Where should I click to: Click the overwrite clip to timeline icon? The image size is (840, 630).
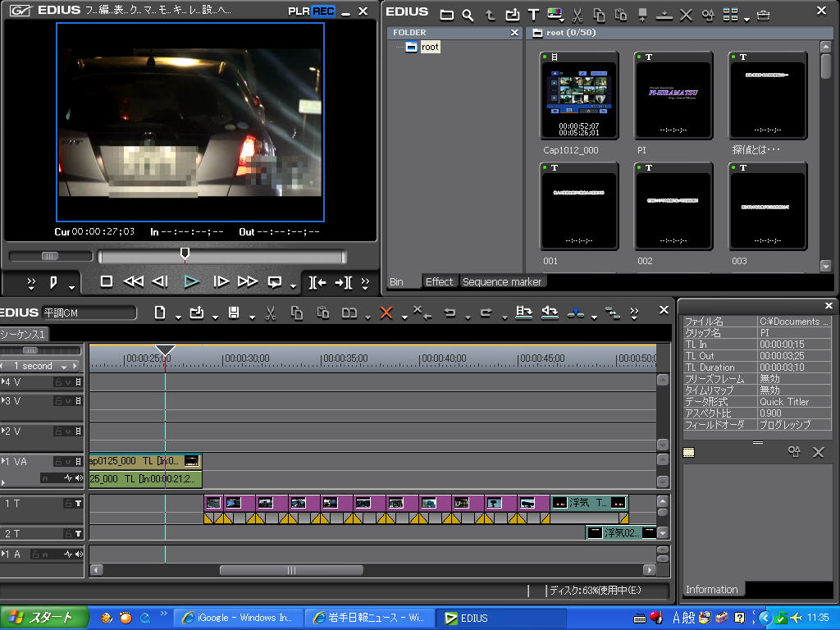click(550, 313)
